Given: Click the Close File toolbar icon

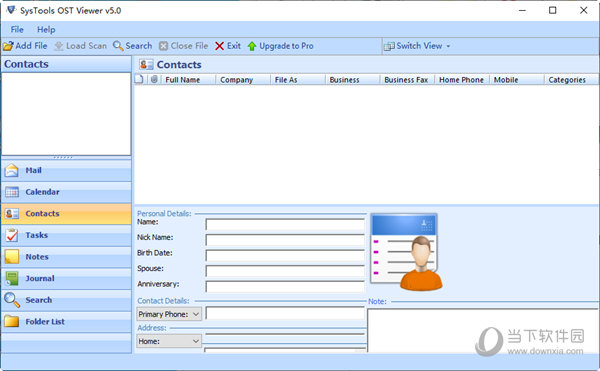Looking at the screenshot, I should click(x=163, y=46).
